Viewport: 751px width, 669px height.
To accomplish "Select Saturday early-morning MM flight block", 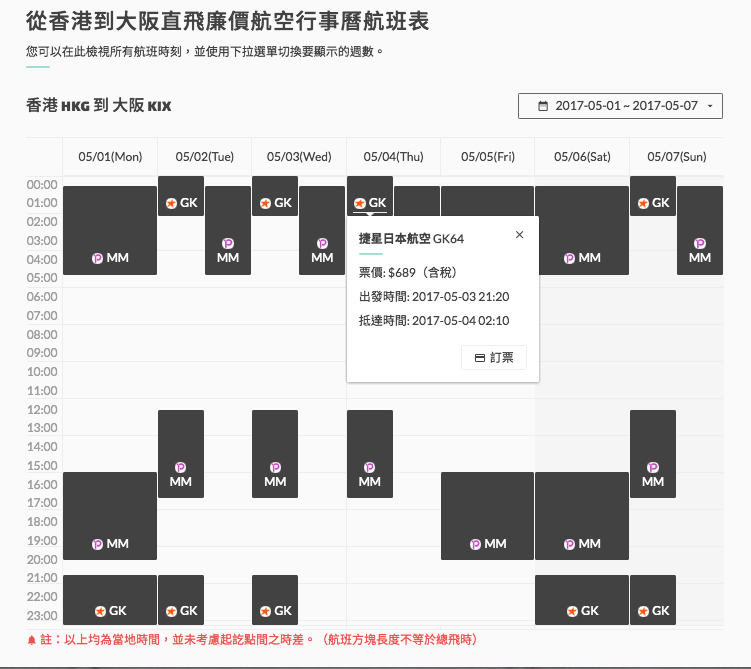I will [582, 230].
